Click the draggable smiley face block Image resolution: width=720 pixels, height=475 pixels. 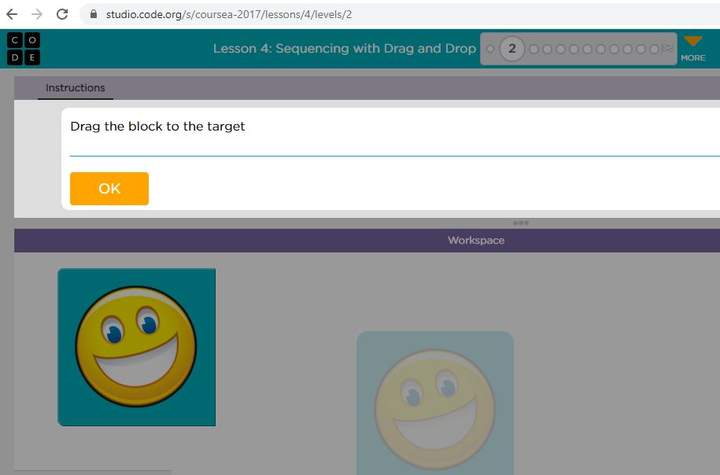(136, 346)
